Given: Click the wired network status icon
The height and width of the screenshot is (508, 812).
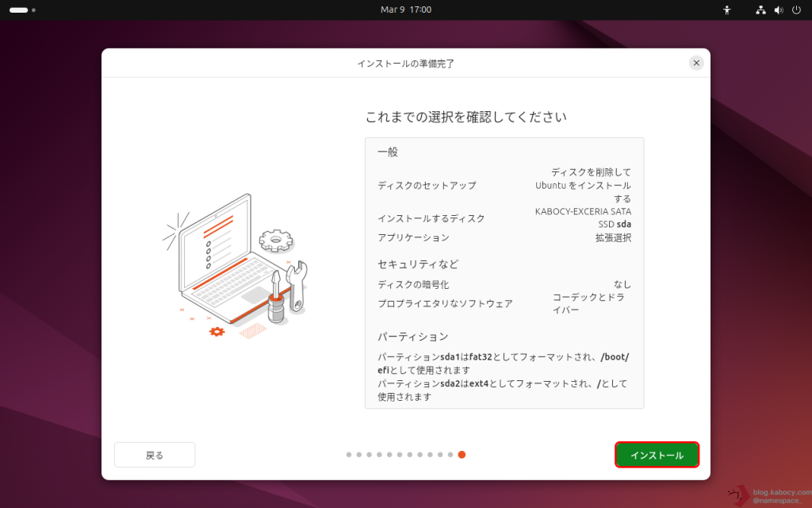Looking at the screenshot, I should tap(760, 10).
